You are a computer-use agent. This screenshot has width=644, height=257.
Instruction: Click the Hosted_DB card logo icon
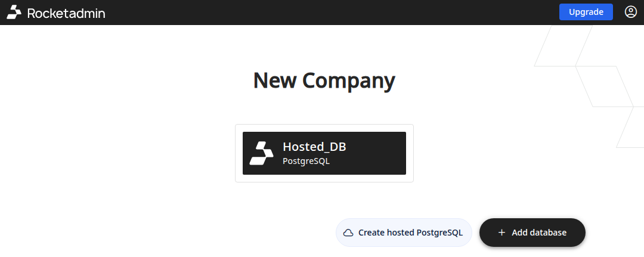[261, 153]
